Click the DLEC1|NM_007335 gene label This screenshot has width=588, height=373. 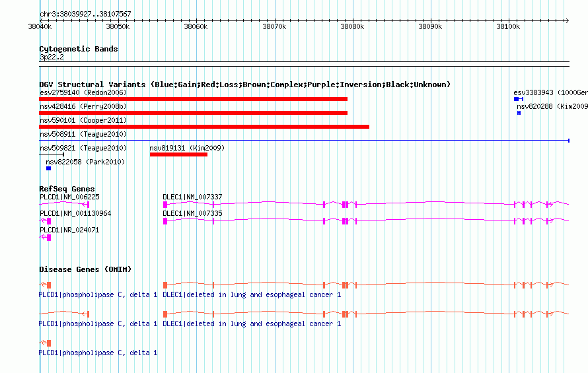click(192, 213)
